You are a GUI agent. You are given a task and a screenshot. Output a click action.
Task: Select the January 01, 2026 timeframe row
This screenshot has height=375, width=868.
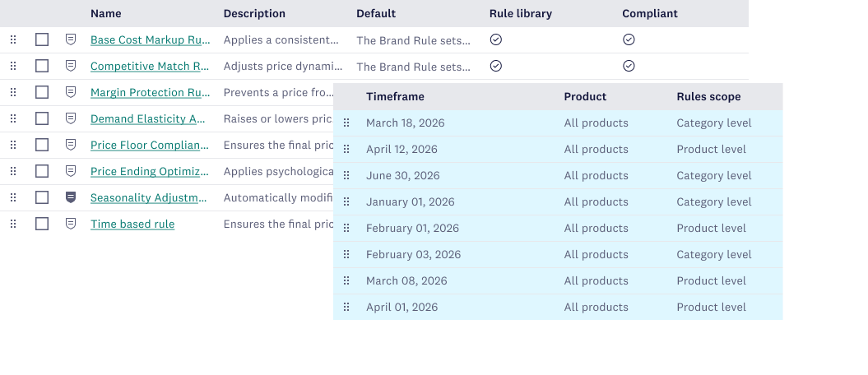[410, 201]
